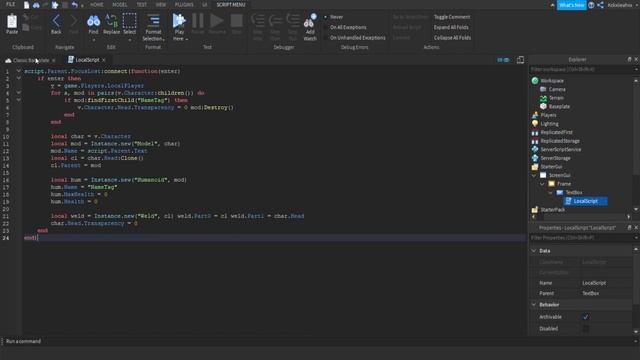Select Terrain in Explorer

click(556, 98)
